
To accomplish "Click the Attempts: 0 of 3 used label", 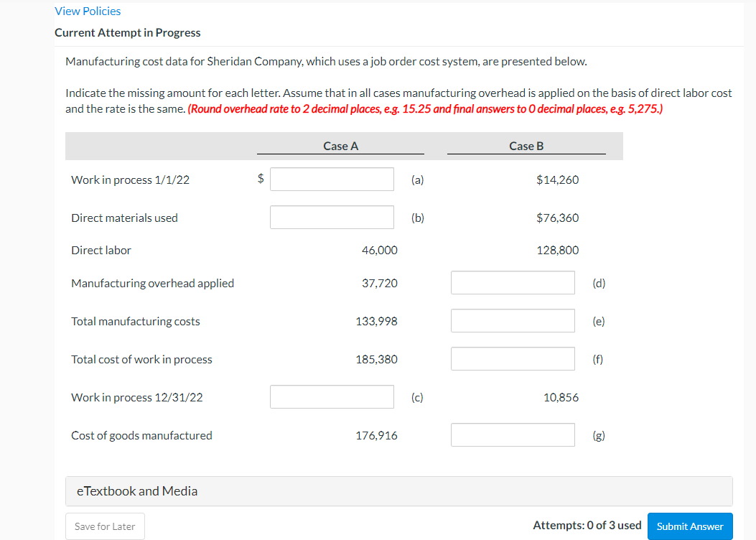I will (x=587, y=525).
